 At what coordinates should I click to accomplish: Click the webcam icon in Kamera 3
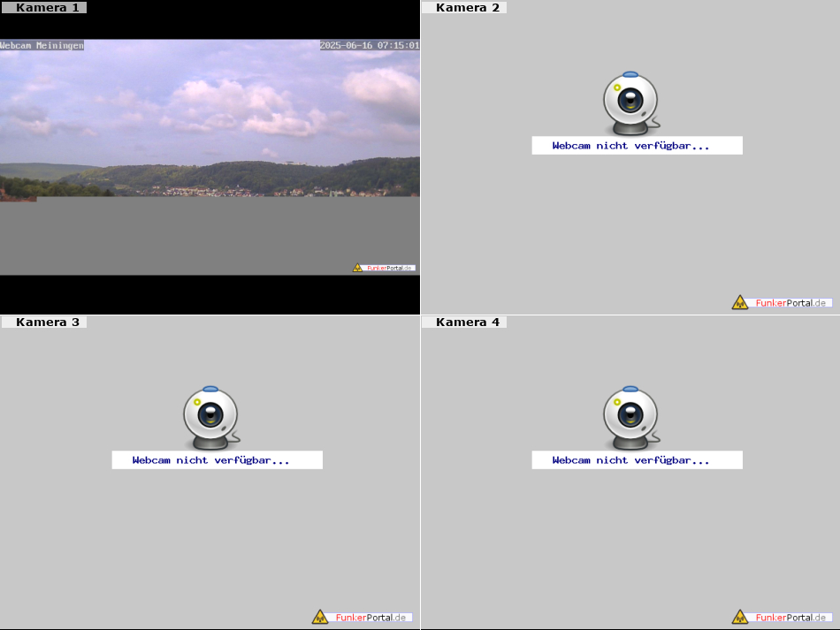click(211, 418)
